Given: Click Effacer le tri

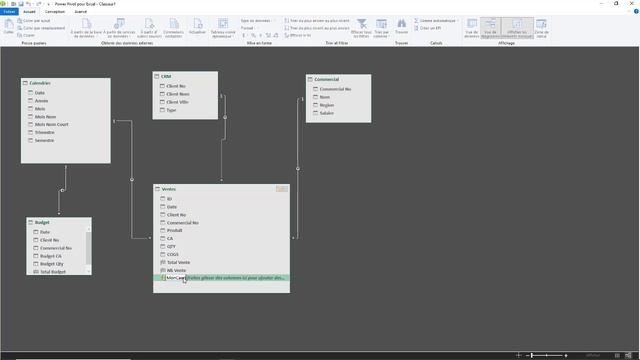Looking at the screenshot, I should tap(298, 35).
